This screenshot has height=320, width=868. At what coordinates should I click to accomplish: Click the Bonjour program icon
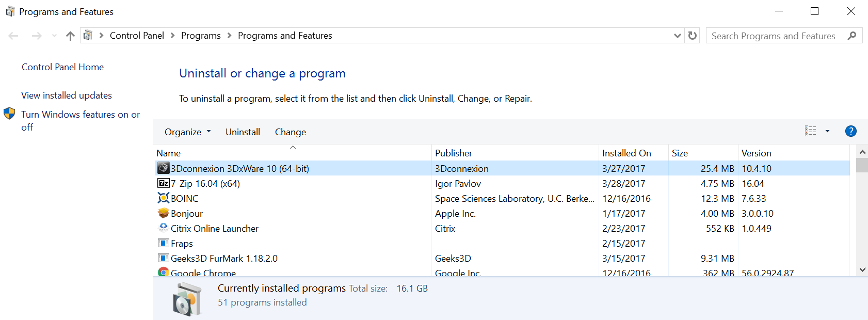point(163,213)
